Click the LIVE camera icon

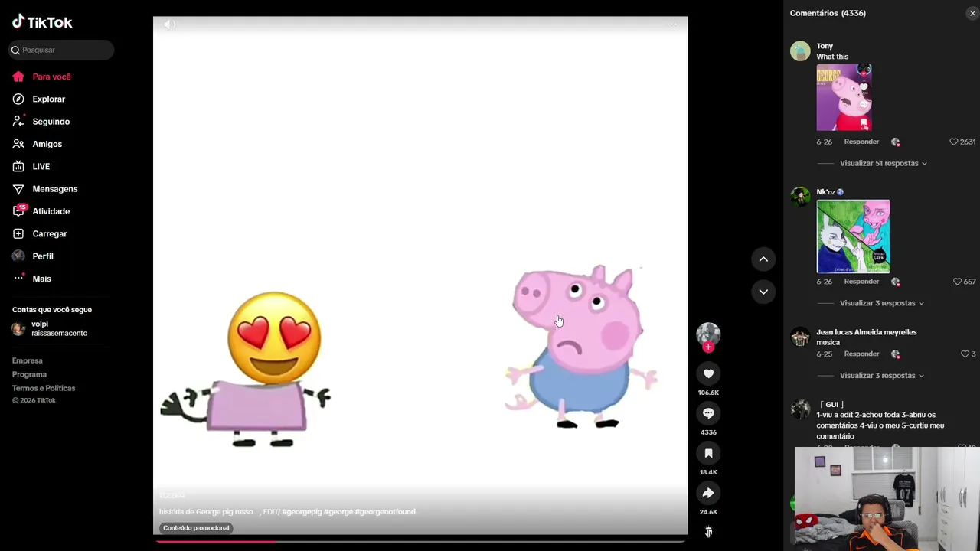(18, 166)
